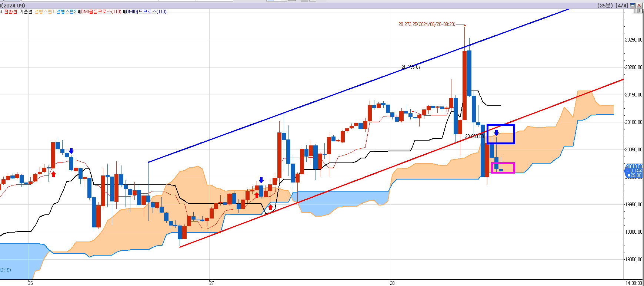The width and height of the screenshot is (644, 286).
Task: Click the high annotation 20,273.25(2024/06/28-09:20)
Action: [427, 24]
